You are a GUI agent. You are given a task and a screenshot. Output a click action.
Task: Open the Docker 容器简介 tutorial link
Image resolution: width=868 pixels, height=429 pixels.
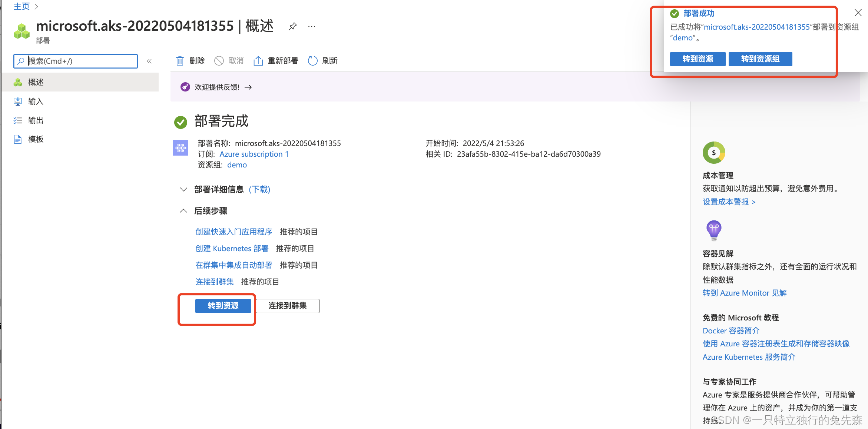click(x=731, y=331)
